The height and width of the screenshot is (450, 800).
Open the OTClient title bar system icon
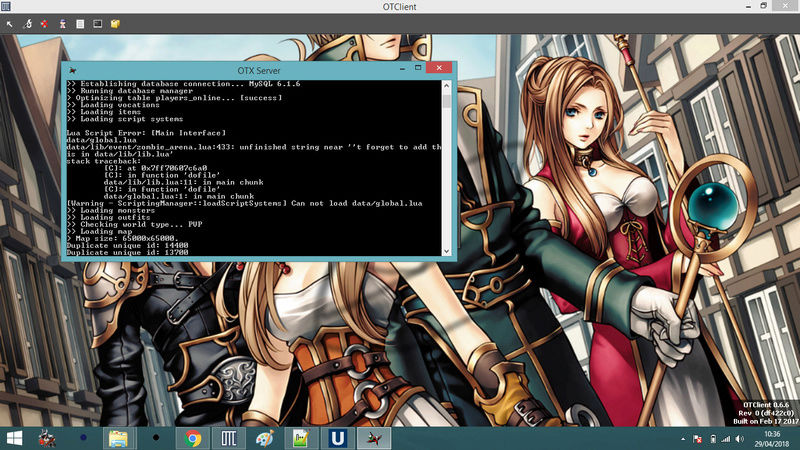6,6
